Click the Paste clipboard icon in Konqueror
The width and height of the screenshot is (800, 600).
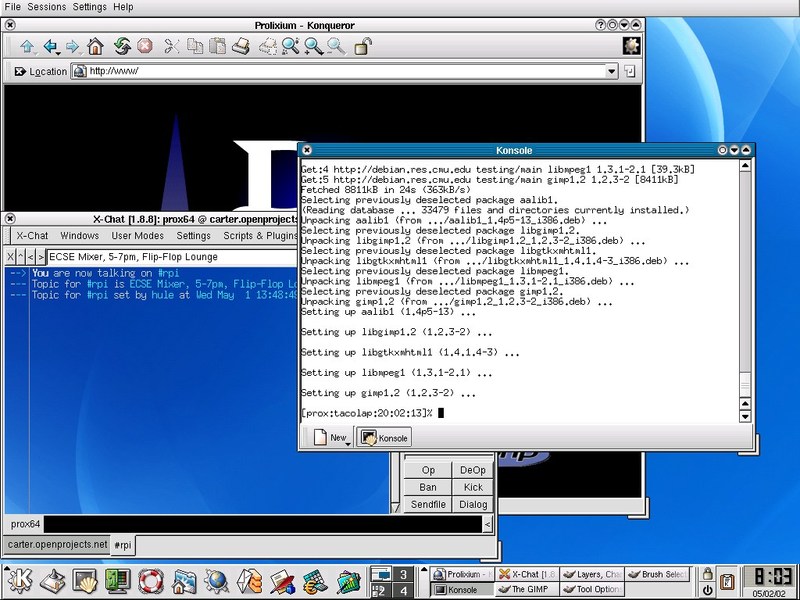click(x=218, y=46)
